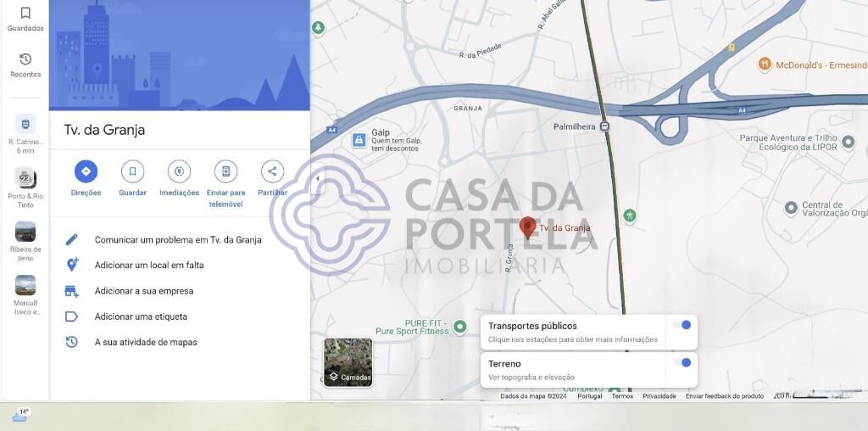Click the Dados do mapa ©2024 text

click(534, 396)
